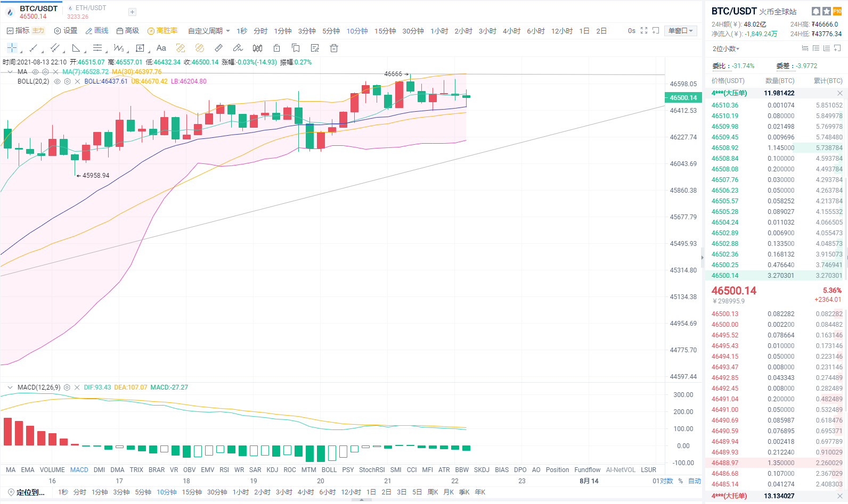Toggle MA indicator visibility eye
Screen dimensions: 848x504
[35, 72]
